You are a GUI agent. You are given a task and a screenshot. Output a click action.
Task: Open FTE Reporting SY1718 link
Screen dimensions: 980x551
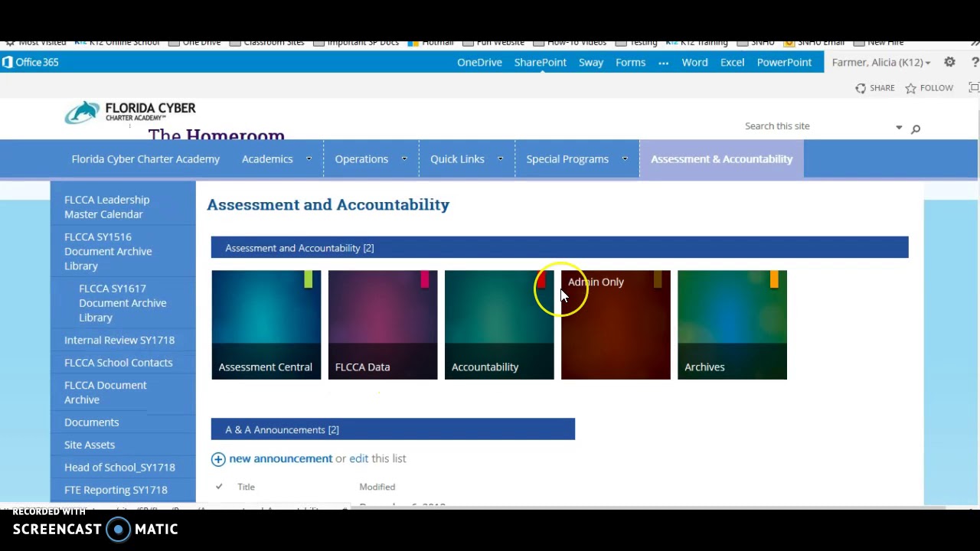(x=116, y=490)
